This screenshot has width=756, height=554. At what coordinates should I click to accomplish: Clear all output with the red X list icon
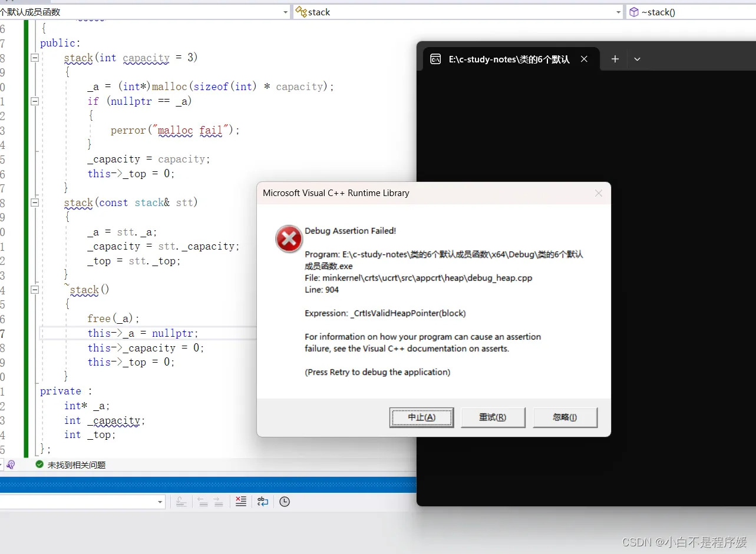[241, 502]
